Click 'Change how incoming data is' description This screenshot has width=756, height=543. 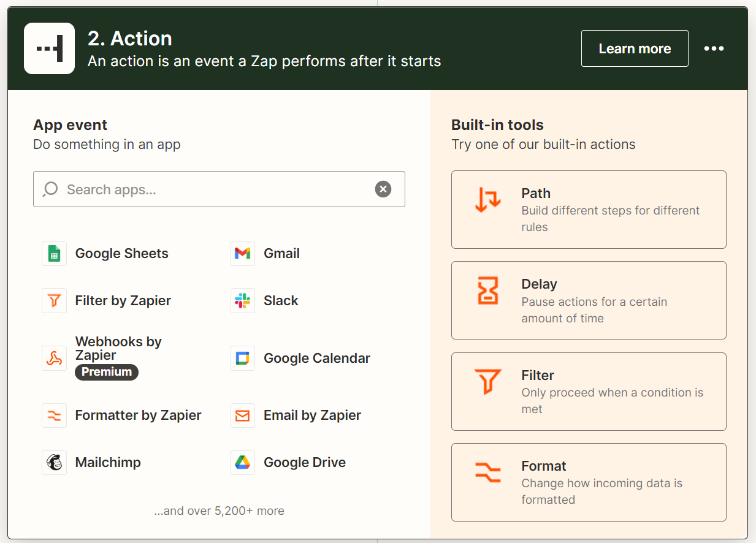point(601,484)
